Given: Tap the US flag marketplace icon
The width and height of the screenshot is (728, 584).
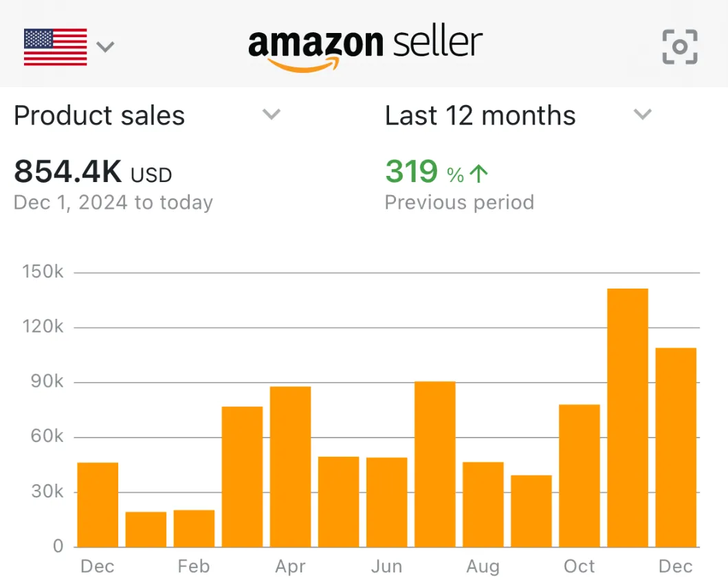Looking at the screenshot, I should [x=56, y=47].
